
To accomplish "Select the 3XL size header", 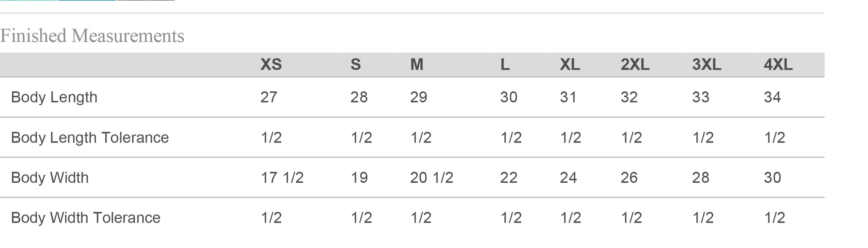I will coord(707,65).
